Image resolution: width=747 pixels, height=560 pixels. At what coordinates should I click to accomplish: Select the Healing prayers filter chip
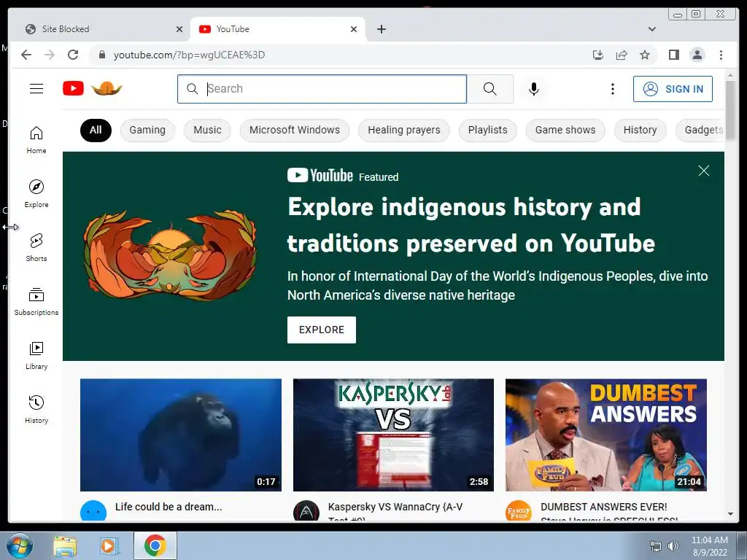coord(404,130)
